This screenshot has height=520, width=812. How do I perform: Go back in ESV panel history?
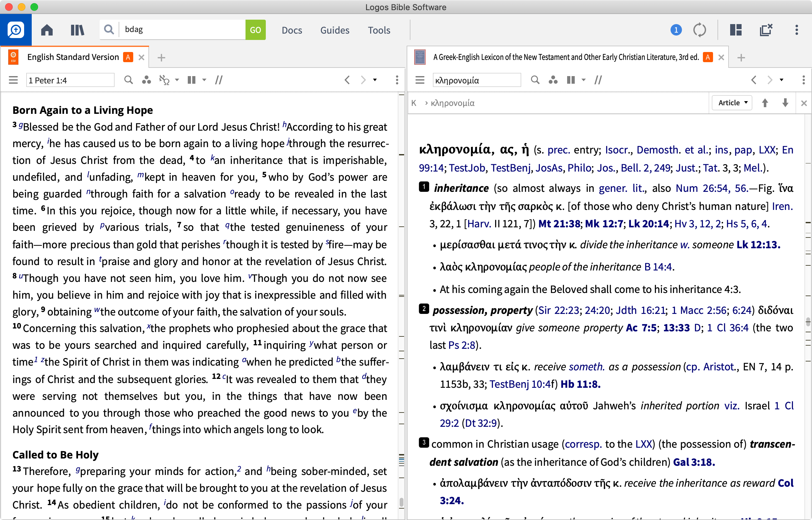[x=347, y=80]
